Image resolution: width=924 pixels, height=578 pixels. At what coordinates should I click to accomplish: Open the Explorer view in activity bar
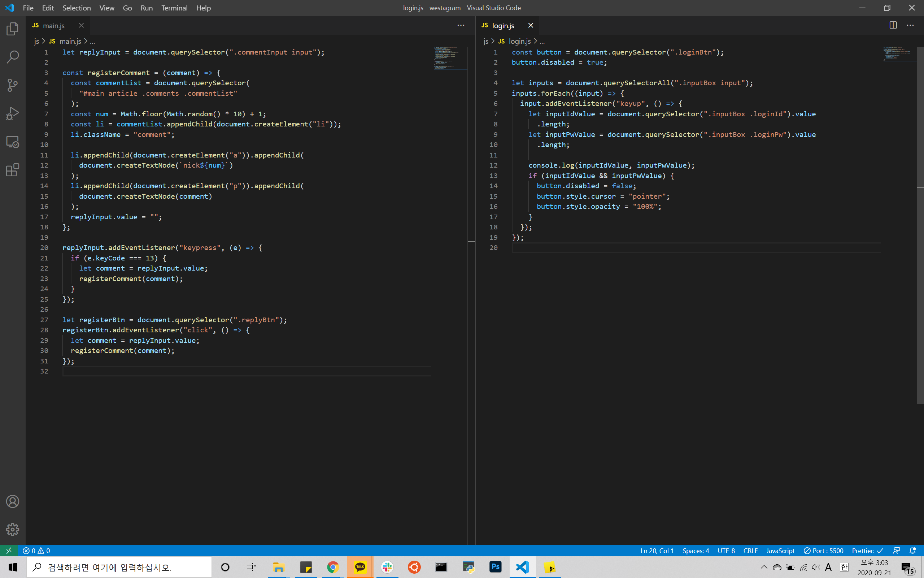tap(13, 29)
